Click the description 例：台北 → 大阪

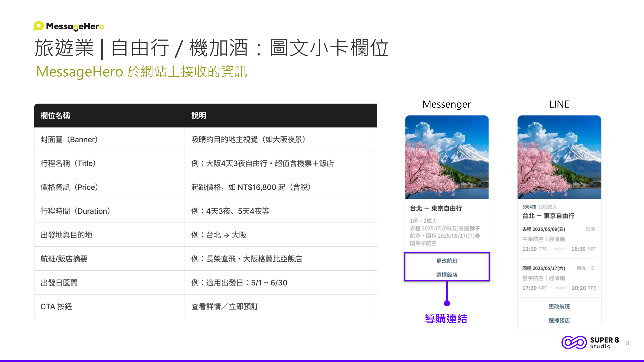[219, 235]
